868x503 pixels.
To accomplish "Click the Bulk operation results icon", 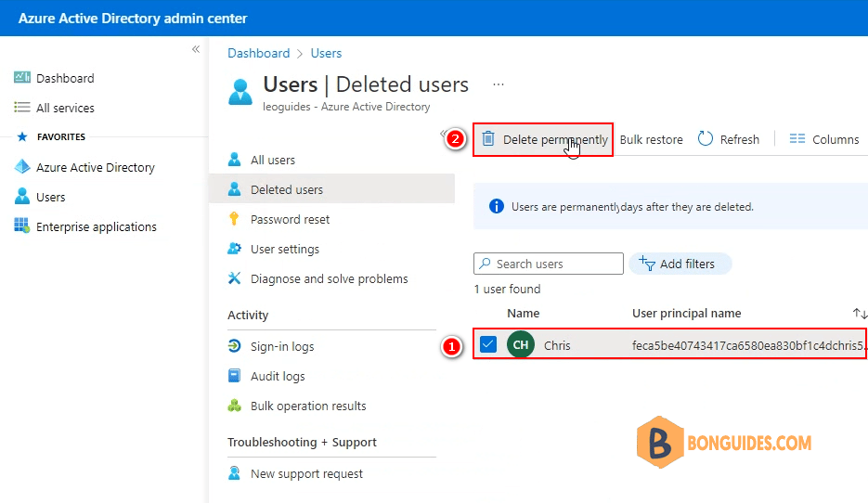I will click(234, 406).
